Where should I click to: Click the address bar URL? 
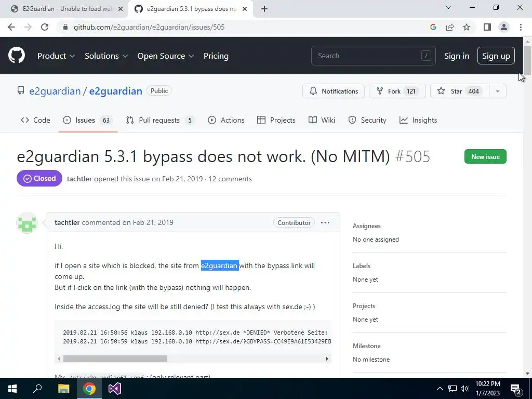click(149, 27)
